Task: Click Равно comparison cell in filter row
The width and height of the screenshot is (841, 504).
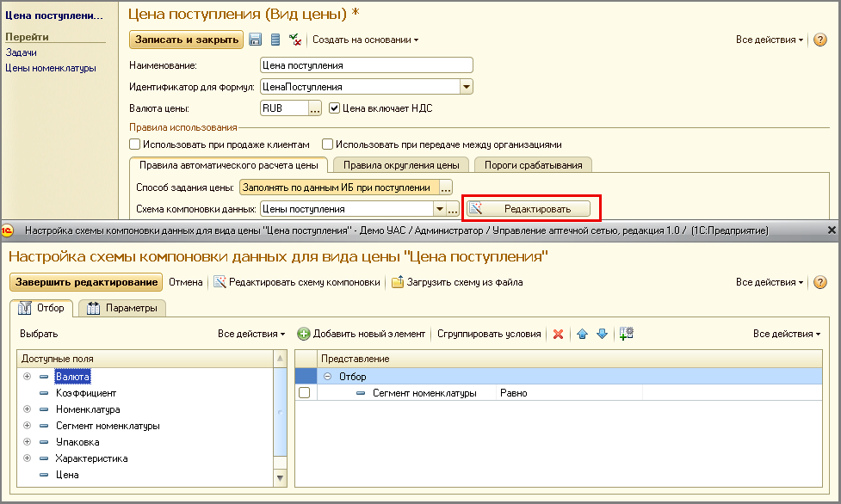Action: (569, 393)
